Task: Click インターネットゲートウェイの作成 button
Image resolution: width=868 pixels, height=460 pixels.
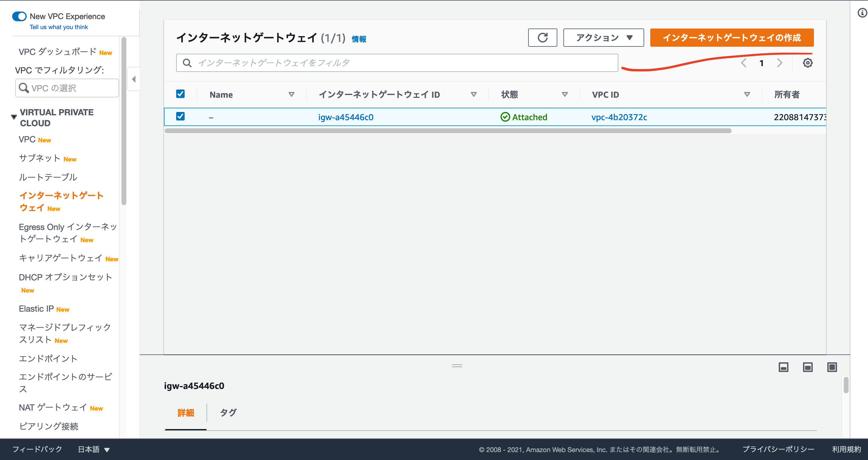Action: point(732,38)
